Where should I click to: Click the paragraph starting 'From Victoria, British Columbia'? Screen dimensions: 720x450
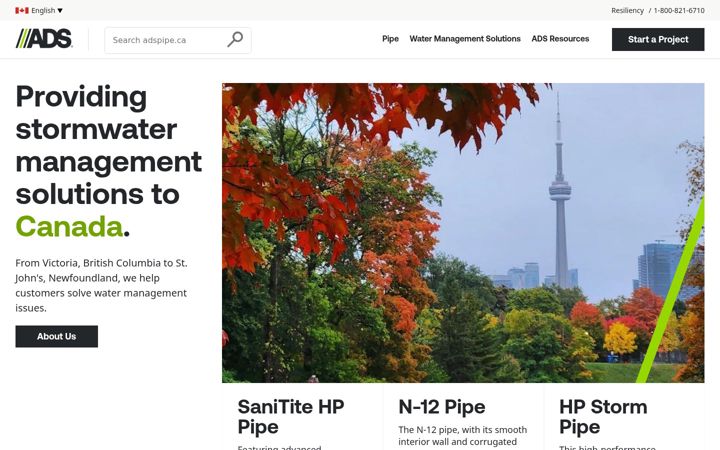coord(101,285)
